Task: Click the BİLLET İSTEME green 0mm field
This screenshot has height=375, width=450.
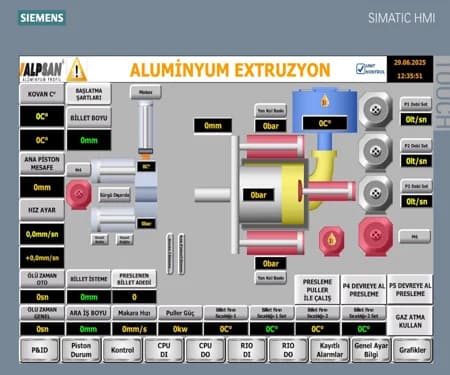Action: 89,297
